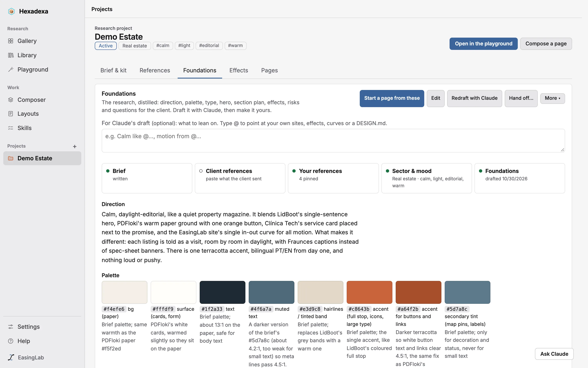Image resolution: width=588 pixels, height=368 pixels.
Task: Click Start a page from these
Action: (x=392, y=98)
